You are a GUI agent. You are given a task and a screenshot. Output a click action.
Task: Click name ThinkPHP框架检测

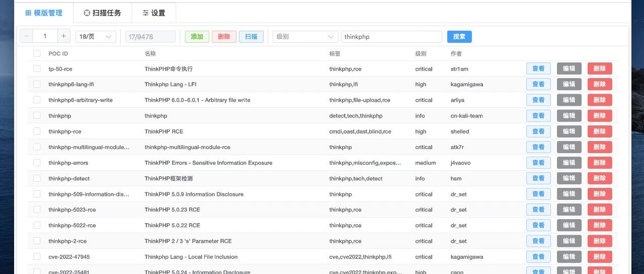tap(169, 178)
